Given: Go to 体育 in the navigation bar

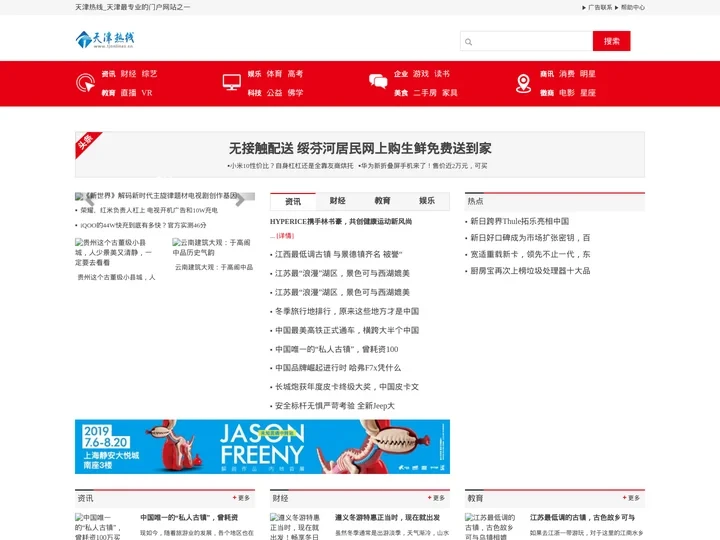Looking at the screenshot, I should [x=274, y=74].
